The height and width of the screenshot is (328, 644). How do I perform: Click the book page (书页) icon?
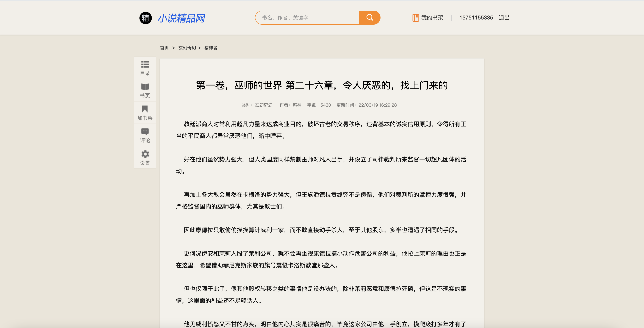coord(145,87)
